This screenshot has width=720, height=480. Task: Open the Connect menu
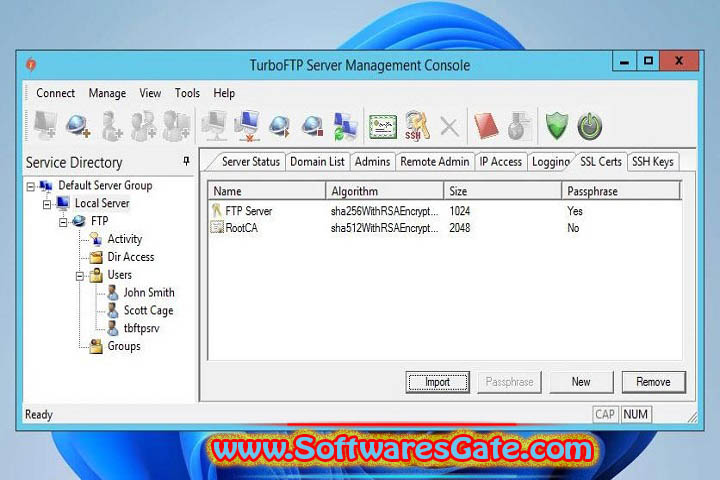pos(55,93)
